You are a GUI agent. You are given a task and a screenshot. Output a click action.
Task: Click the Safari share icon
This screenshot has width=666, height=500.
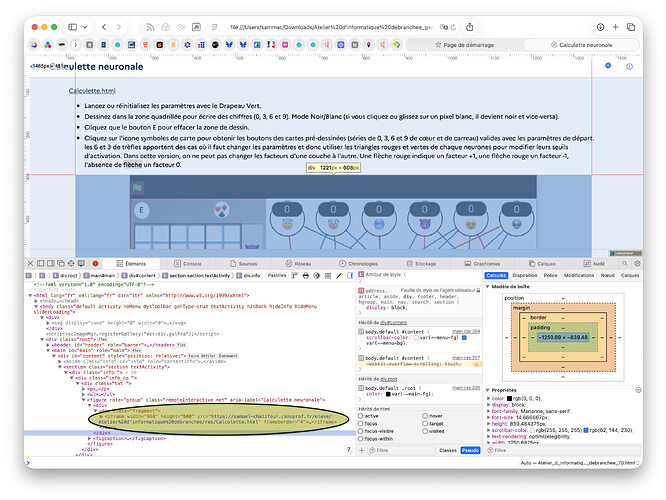(x=469, y=27)
